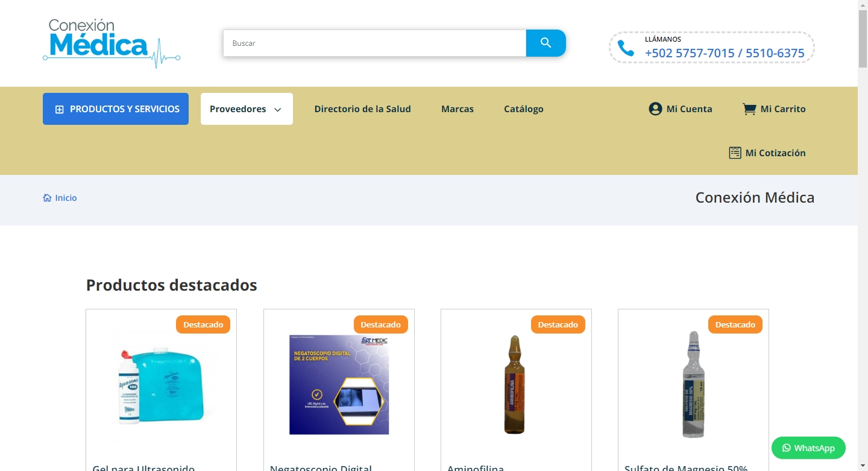Screen dimensions: 868x471
Task: Click Destacado badge on Sulfato de Magnesio
Action: 735,324
